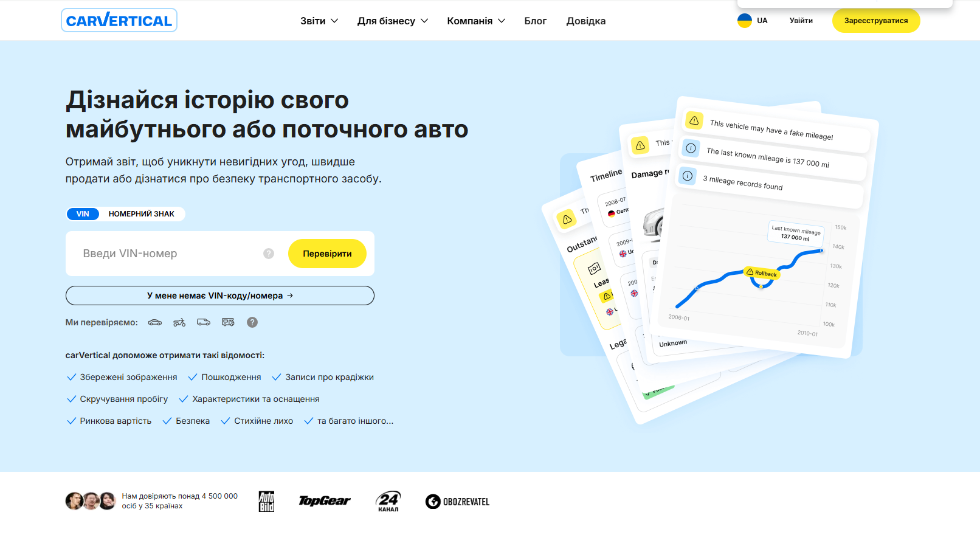Click the mileage records found info icon
This screenshot has width=980, height=543.
click(x=688, y=176)
